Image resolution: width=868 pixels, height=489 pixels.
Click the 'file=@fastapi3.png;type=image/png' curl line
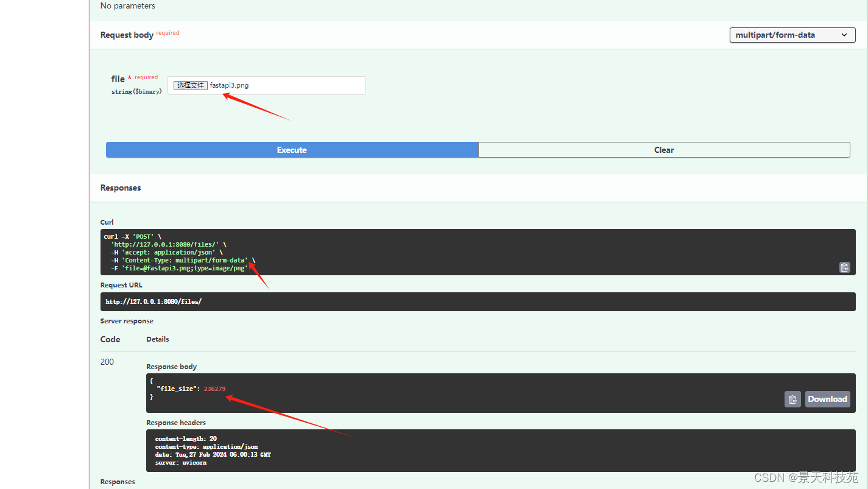point(179,268)
